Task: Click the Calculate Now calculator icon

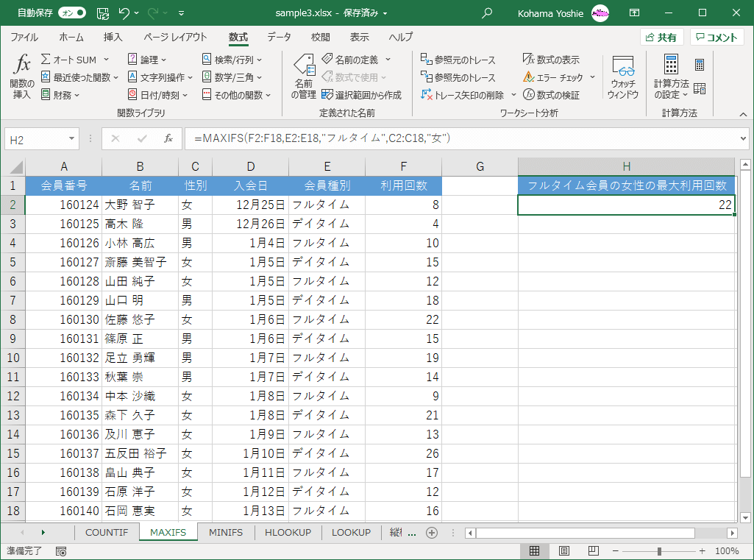Action: (700, 65)
